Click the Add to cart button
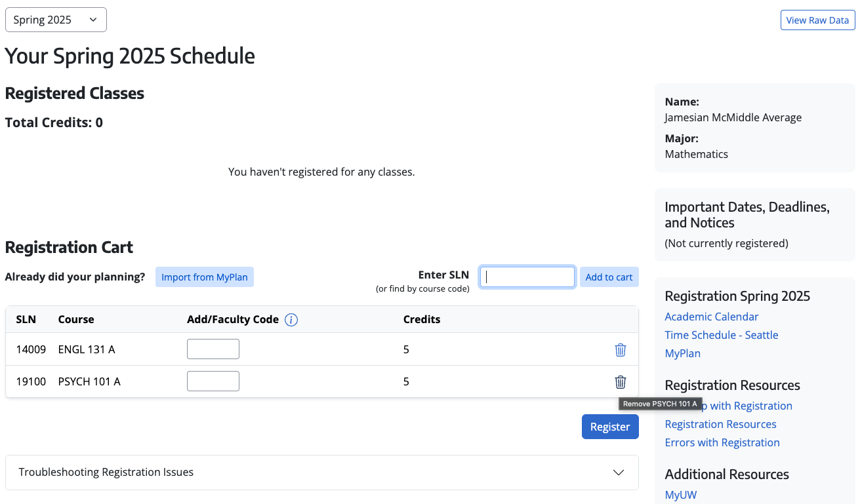Screen dimensions: 860x504 [609, 277]
